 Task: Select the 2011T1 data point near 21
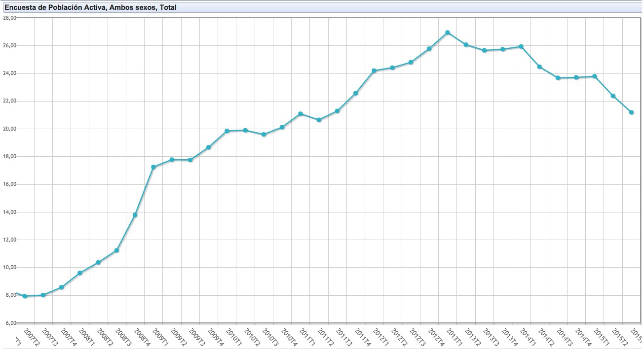coord(301,114)
